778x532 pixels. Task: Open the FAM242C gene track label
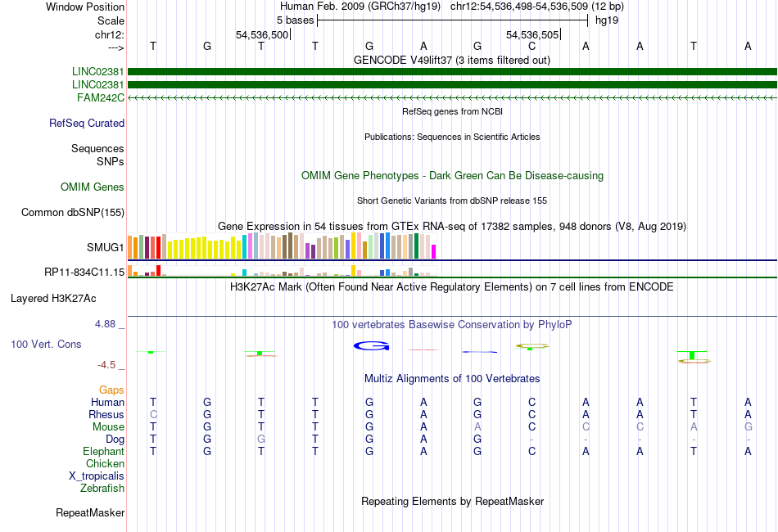click(x=101, y=97)
